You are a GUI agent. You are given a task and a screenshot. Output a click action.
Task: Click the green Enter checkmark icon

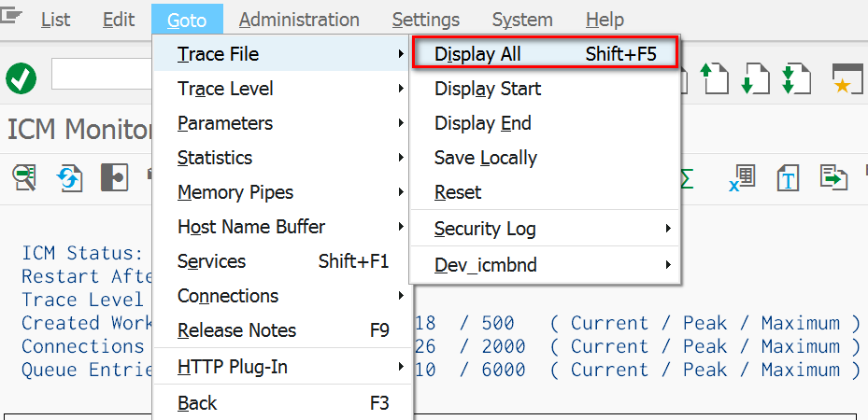coord(21,77)
